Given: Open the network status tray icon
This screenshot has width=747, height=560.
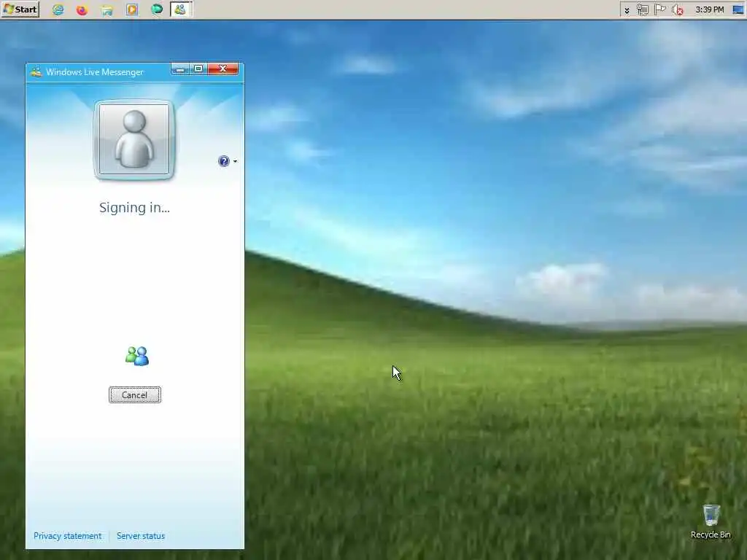Looking at the screenshot, I should pos(643,9).
